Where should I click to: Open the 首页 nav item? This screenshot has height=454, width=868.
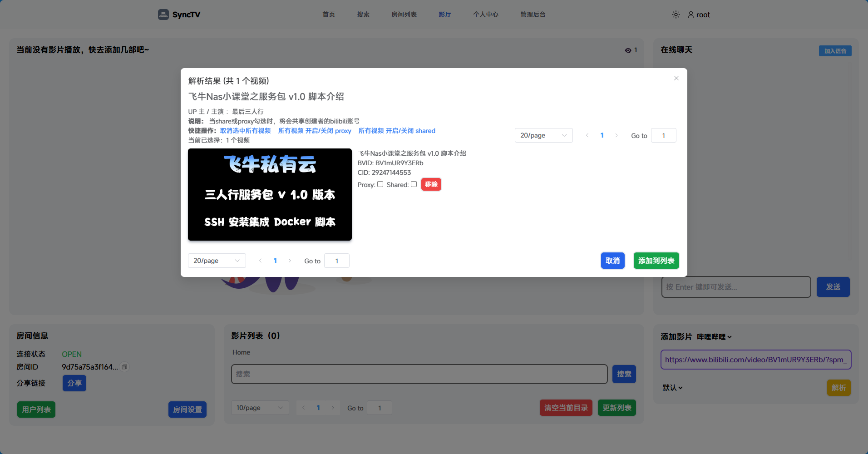click(329, 15)
